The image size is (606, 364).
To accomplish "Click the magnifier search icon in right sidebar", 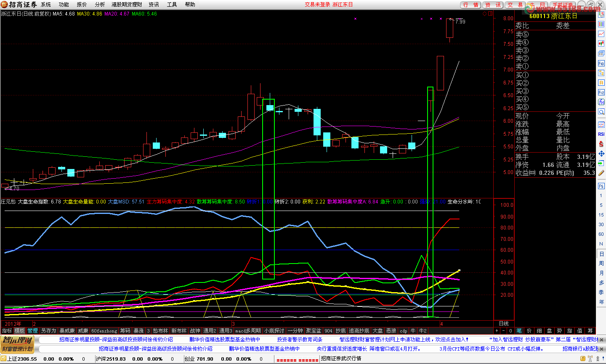I will 601,112.
